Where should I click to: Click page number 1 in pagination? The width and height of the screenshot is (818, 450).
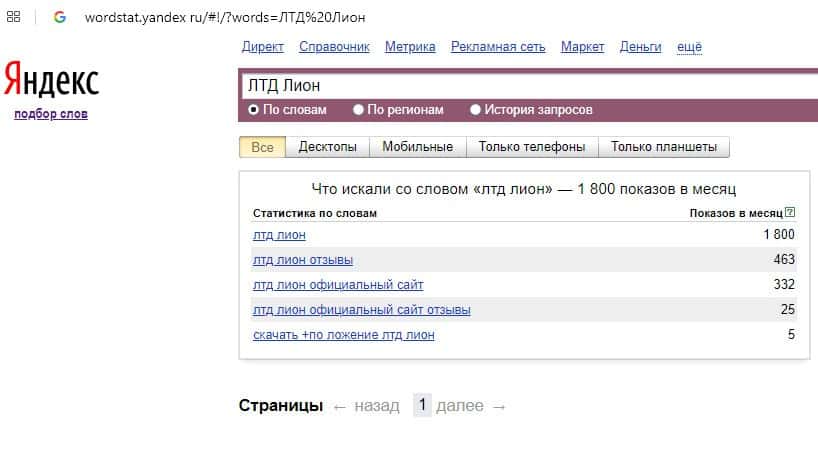[422, 405]
